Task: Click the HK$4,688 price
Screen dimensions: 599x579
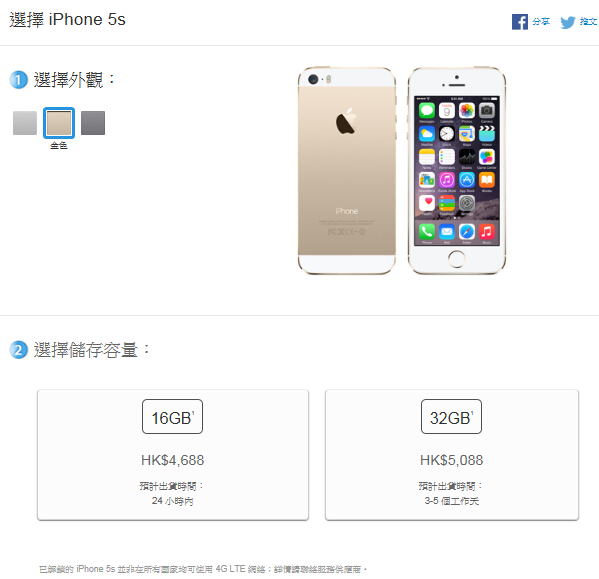Action: click(172, 460)
